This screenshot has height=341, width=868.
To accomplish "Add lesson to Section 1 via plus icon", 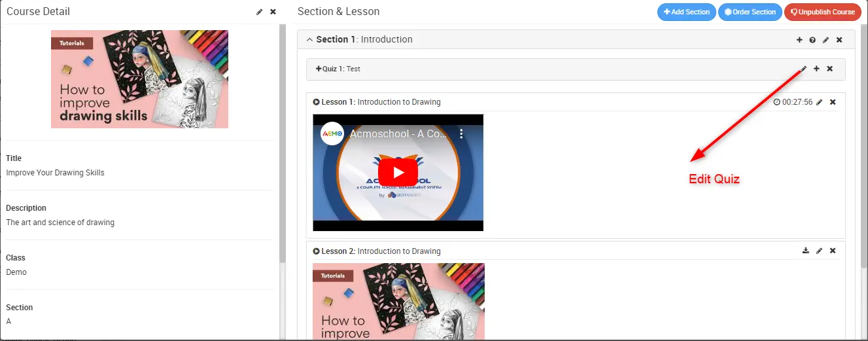I will pos(799,40).
